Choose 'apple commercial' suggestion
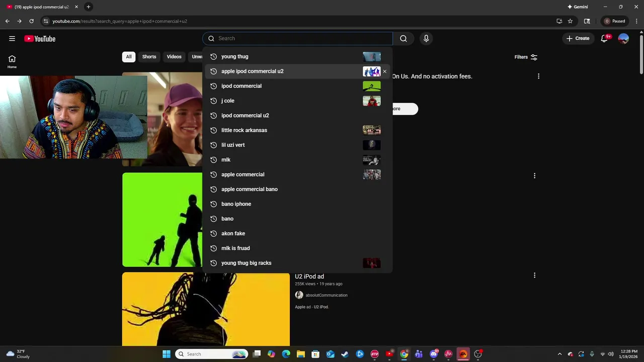The width and height of the screenshot is (644, 362). pyautogui.click(x=298, y=174)
